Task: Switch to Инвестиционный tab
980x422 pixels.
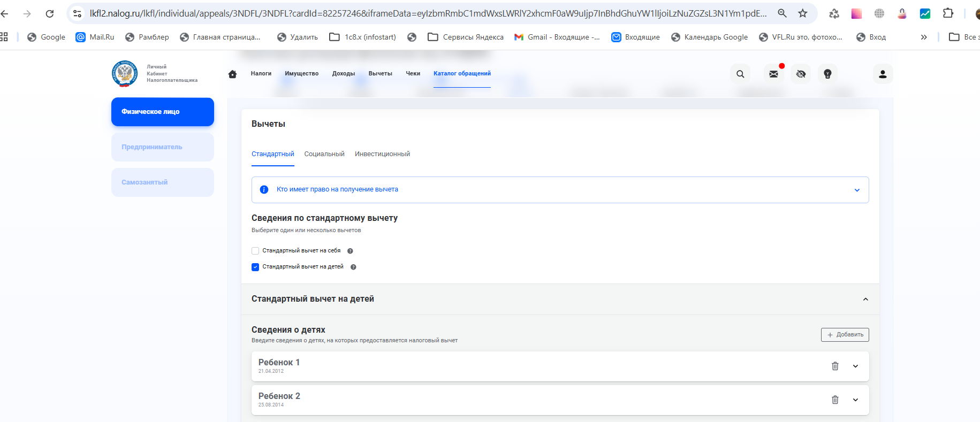Action: [382, 154]
